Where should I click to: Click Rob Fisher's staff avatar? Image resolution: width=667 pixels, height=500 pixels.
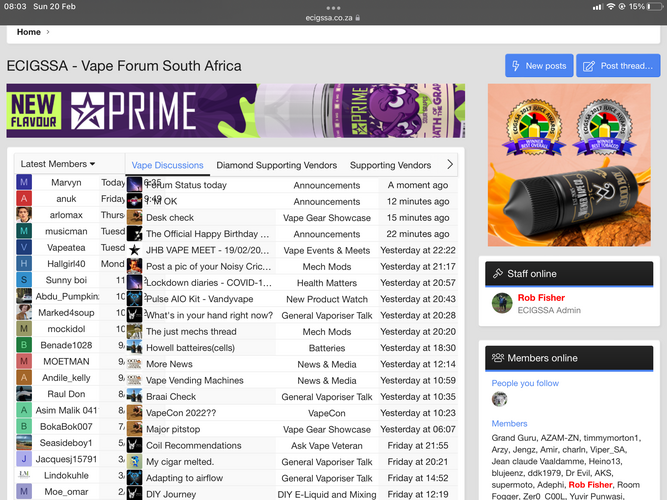click(502, 303)
